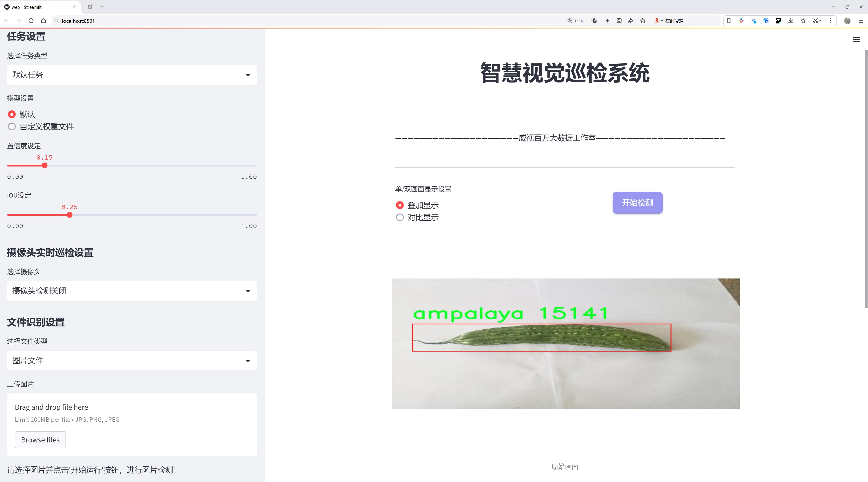Image resolution: width=868 pixels, height=482 pixels.
Task: Expand the 图片文件 file type dropdown
Action: point(132,361)
